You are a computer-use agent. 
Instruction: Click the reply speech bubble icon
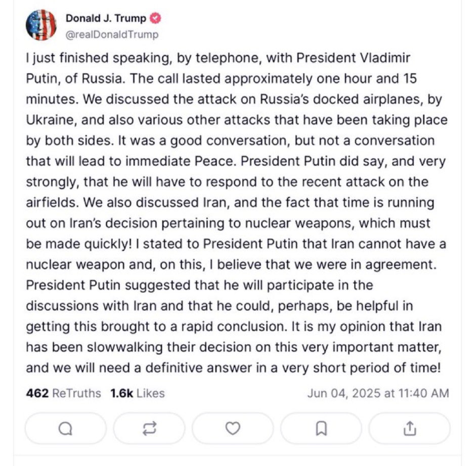click(65, 429)
